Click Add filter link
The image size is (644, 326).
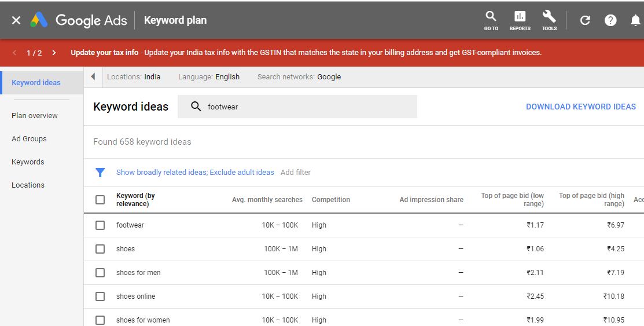point(295,173)
